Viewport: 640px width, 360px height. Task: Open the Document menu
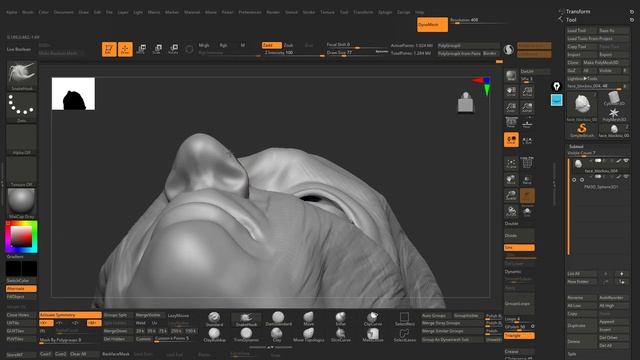pos(64,12)
